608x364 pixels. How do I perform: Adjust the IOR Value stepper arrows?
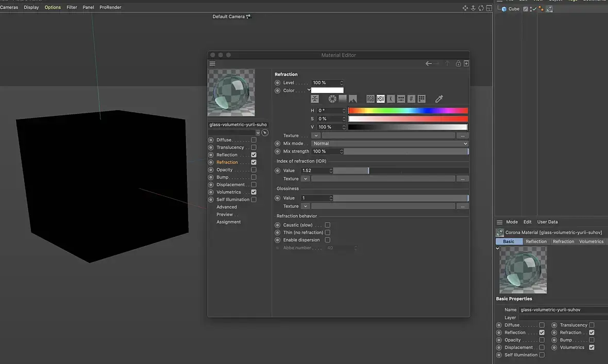pos(331,170)
